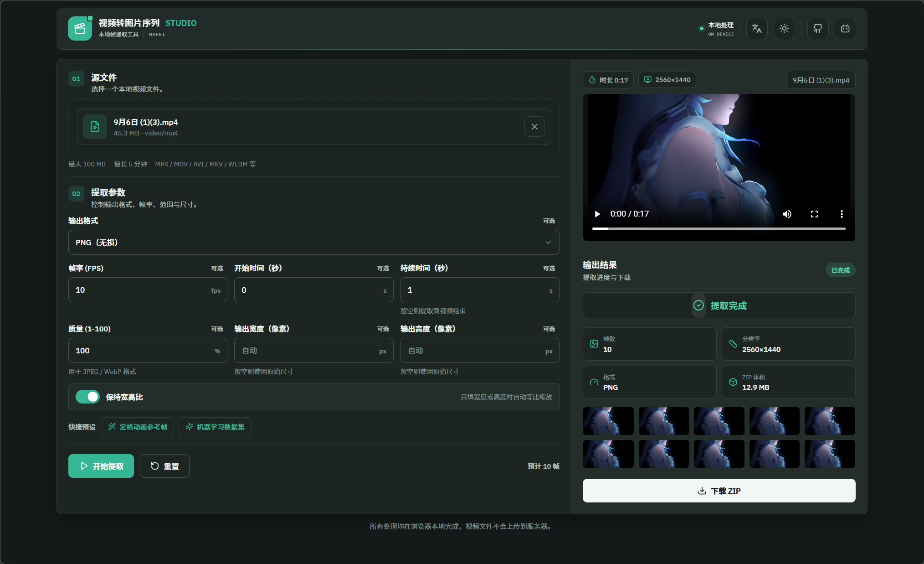Download the ZIP of extracted frames
The height and width of the screenshot is (564, 924).
point(719,491)
